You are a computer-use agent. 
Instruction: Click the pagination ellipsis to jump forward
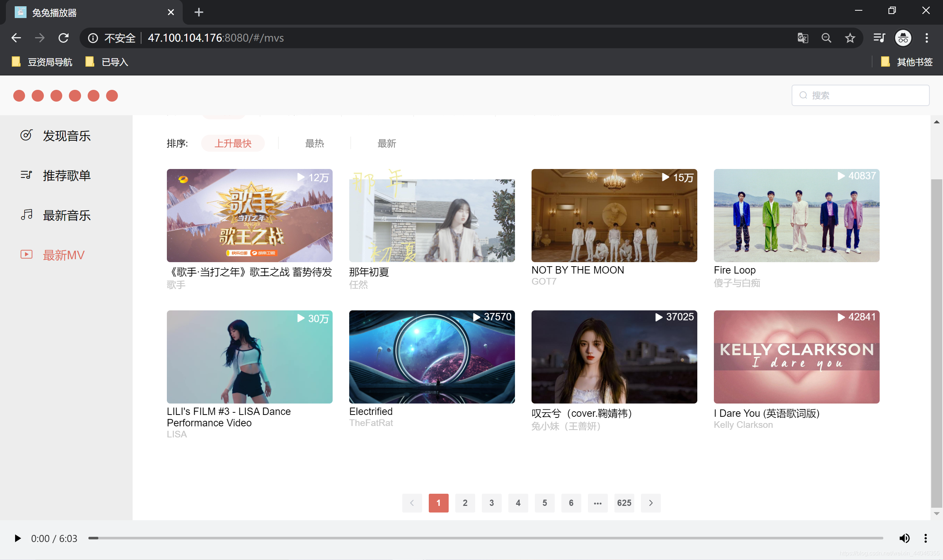(x=597, y=503)
